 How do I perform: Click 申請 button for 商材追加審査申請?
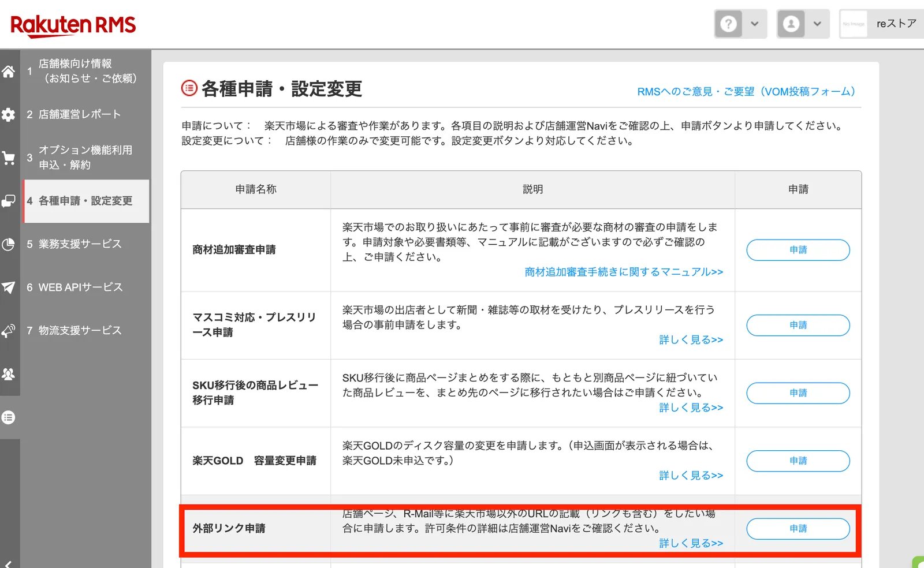point(798,250)
